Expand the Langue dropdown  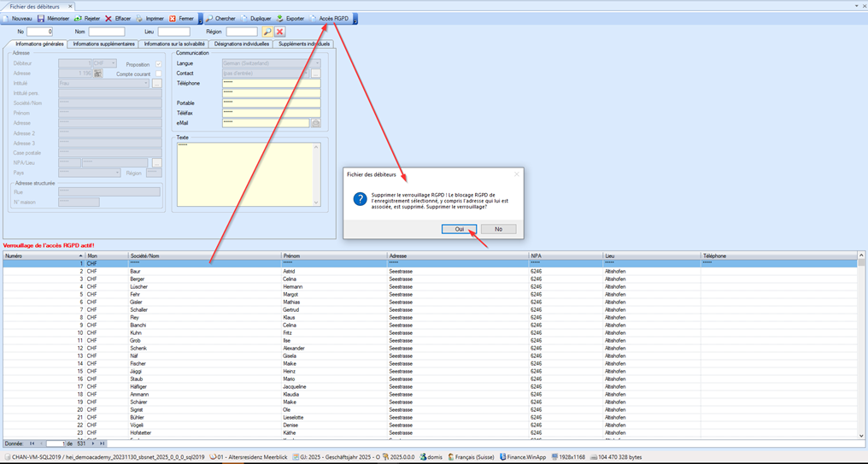click(x=317, y=63)
